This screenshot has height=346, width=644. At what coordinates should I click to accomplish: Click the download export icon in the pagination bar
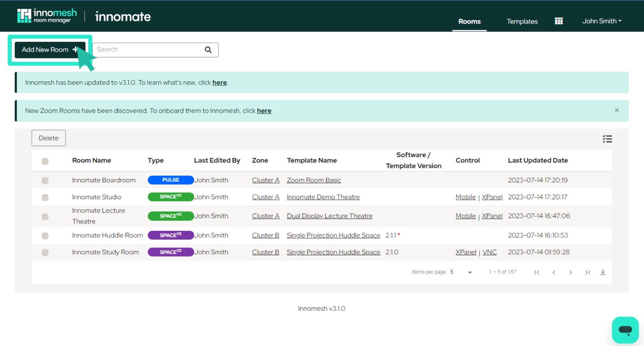point(603,272)
